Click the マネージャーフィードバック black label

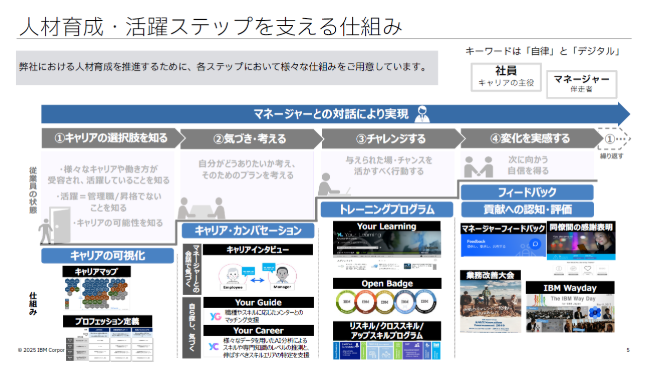503,228
